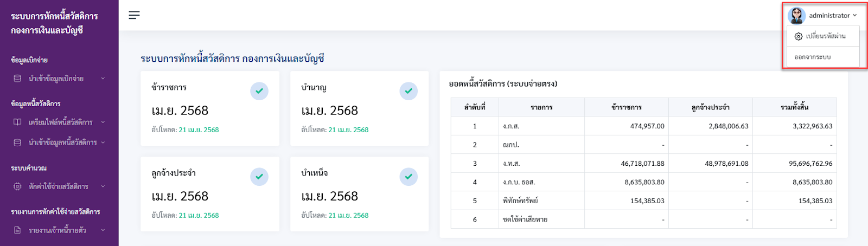Viewport: 868px width, 246px height.
Task: Select the ง.ท.ส. table row name
Action: click(x=511, y=164)
